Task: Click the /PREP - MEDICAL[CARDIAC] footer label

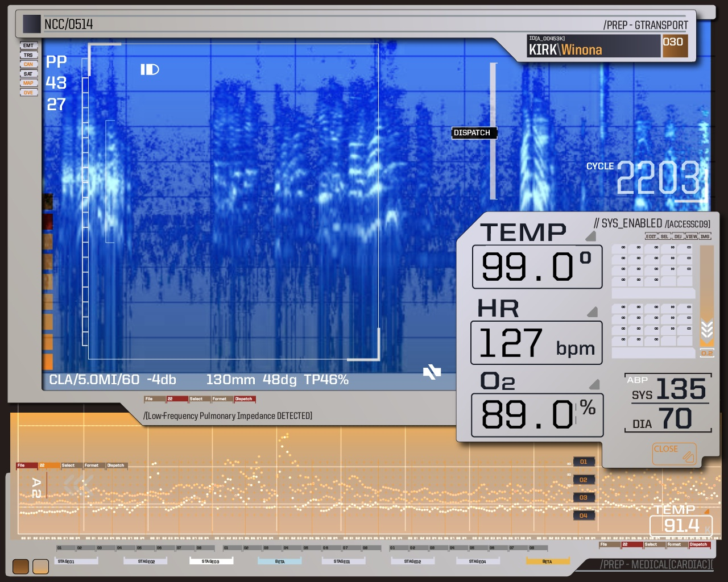Action: 656,564
